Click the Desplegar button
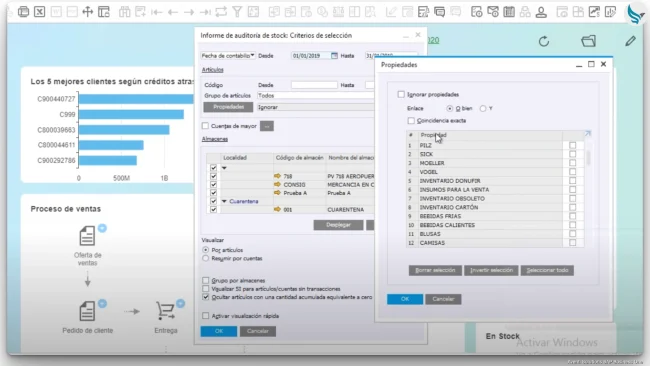This screenshot has width=650, height=366. coord(338,225)
